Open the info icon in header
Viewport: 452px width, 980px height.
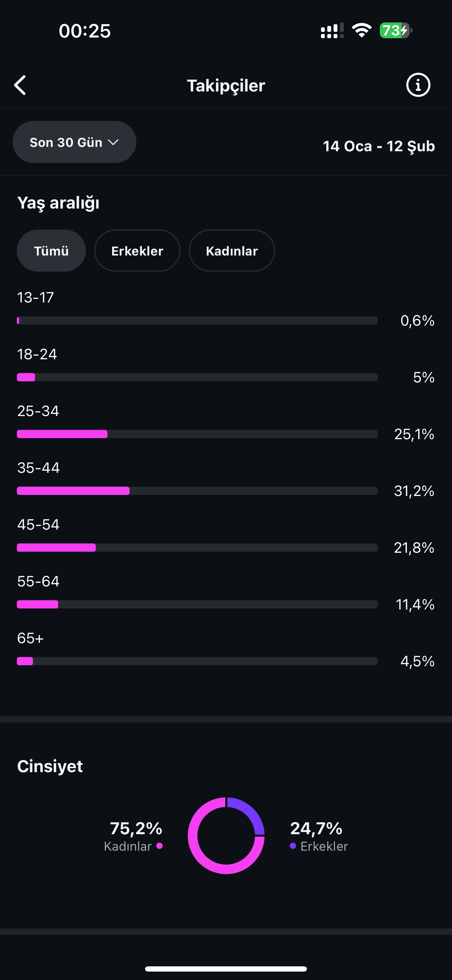click(418, 85)
